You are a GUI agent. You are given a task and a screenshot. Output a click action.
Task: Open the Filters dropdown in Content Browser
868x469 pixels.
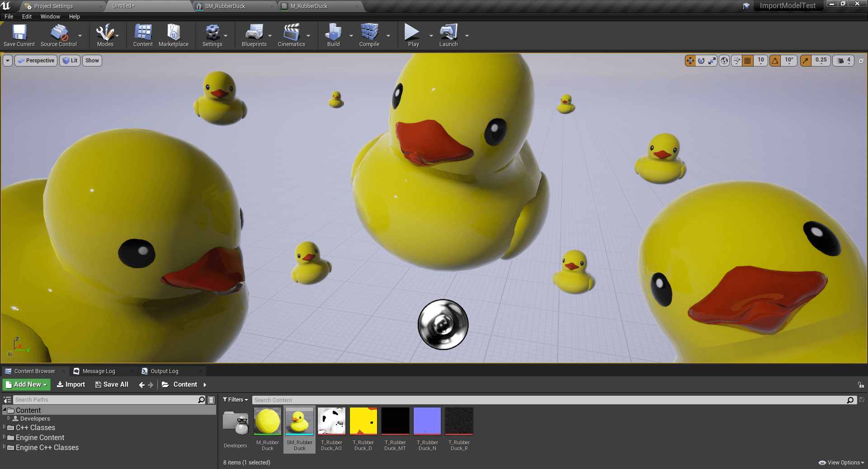point(236,400)
